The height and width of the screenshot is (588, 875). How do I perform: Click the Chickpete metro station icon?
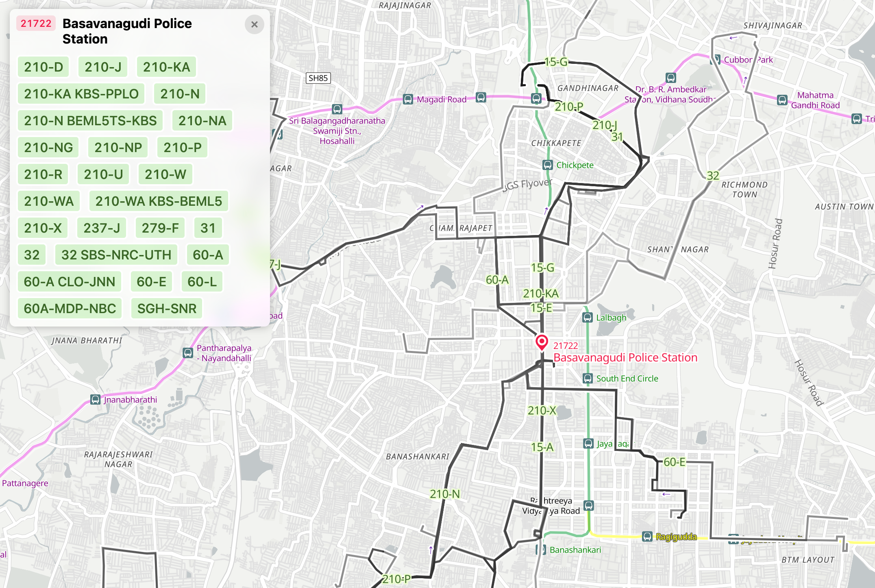[x=547, y=165]
